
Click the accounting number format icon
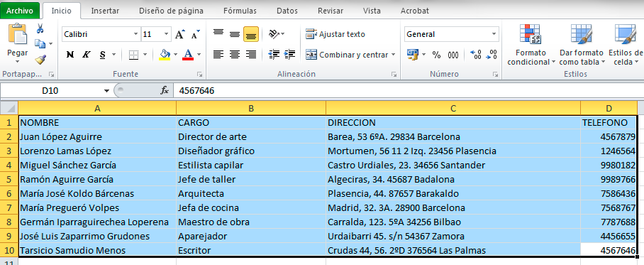click(x=412, y=54)
